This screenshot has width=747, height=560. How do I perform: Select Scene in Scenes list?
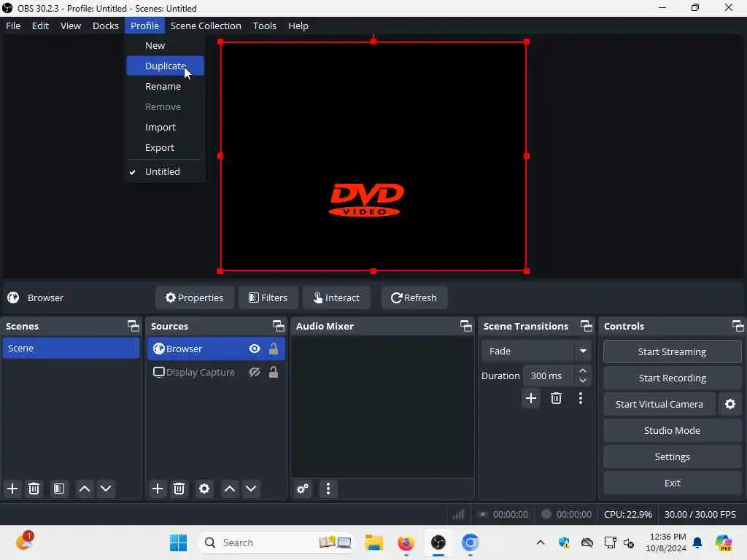point(71,348)
